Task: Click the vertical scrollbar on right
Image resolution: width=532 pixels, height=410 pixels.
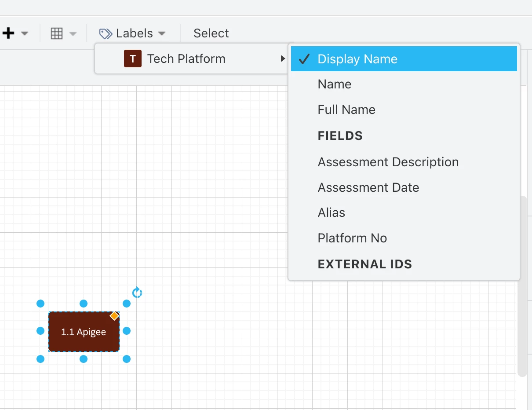Action: (522, 286)
